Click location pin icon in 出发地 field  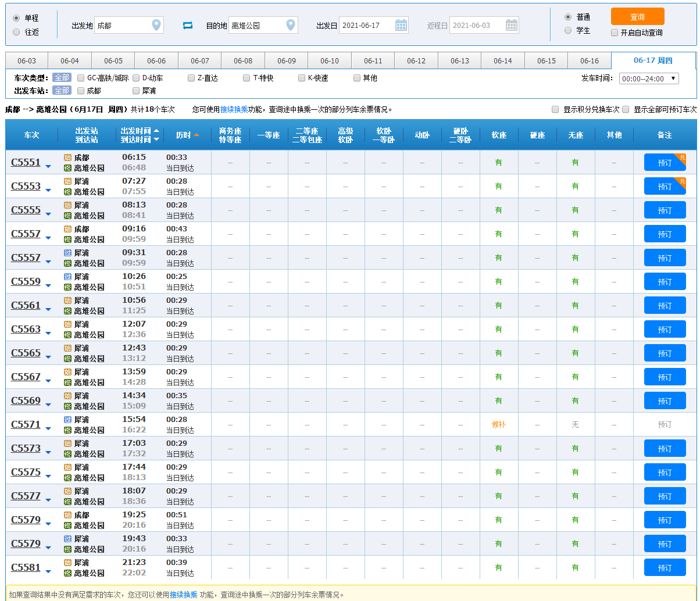coord(156,25)
